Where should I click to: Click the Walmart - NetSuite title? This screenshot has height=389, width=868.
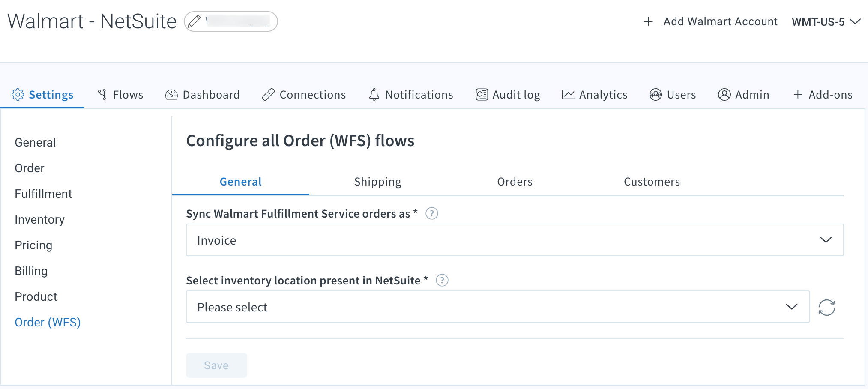(x=92, y=21)
